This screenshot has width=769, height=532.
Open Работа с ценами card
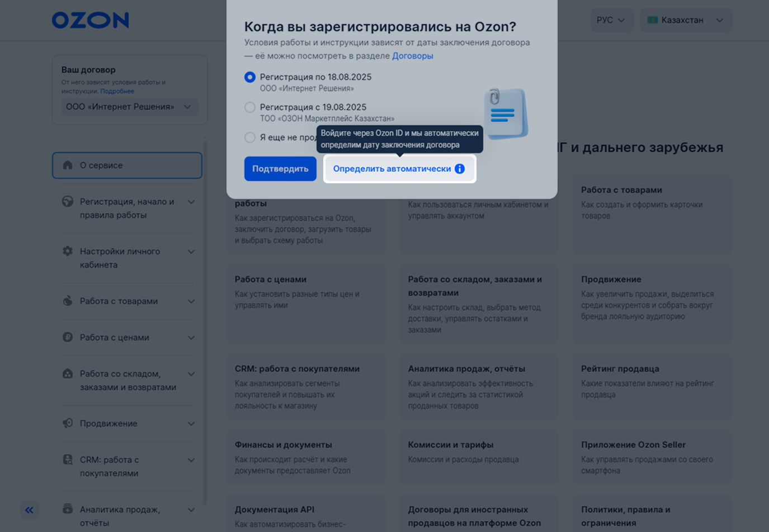[306, 305]
